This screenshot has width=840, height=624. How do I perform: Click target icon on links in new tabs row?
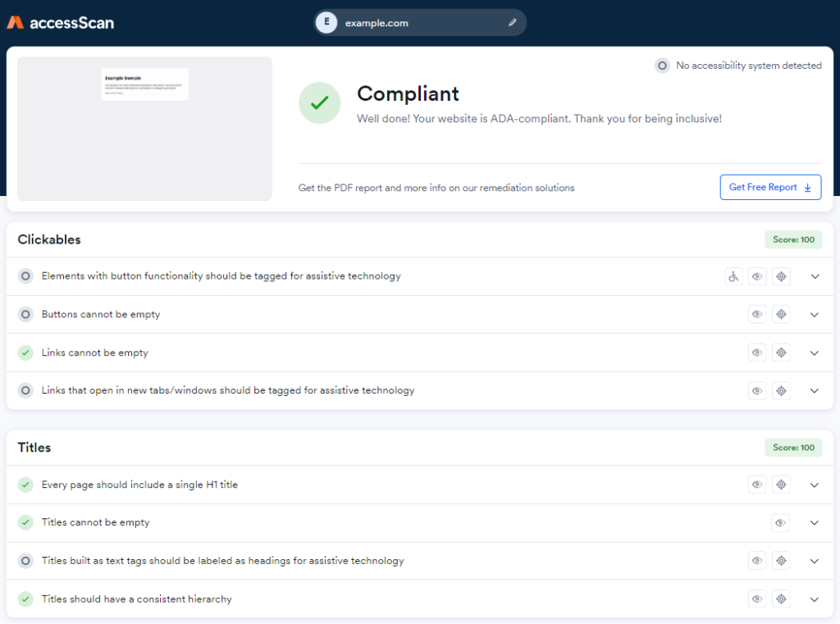point(782,391)
